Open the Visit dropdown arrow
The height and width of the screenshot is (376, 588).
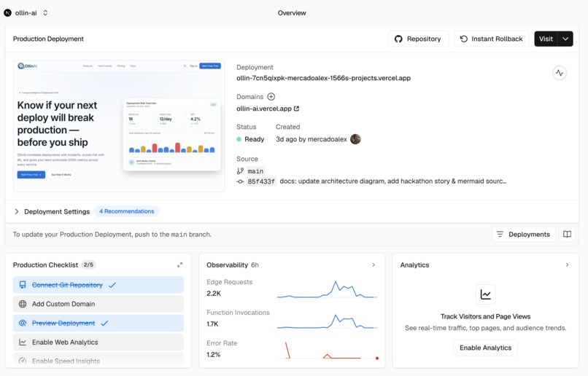click(565, 39)
